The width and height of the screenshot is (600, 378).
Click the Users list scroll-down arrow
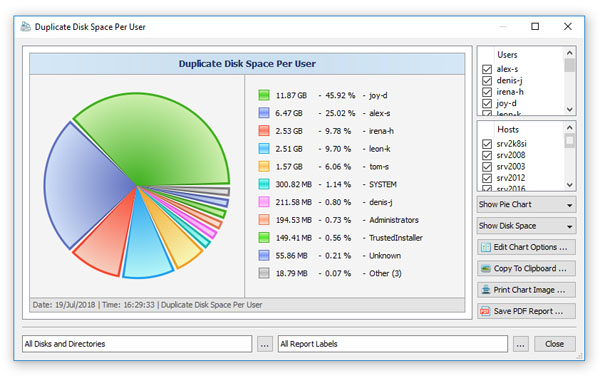click(569, 109)
